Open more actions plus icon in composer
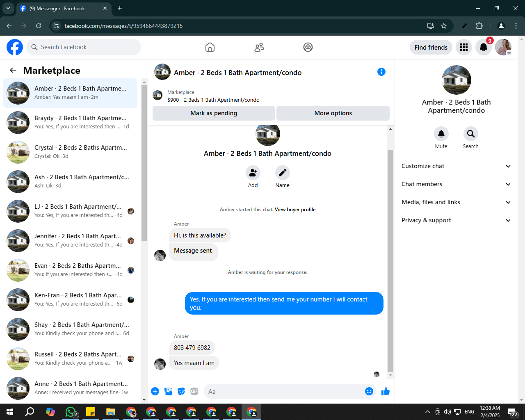The height and width of the screenshot is (420, 525). point(155,391)
